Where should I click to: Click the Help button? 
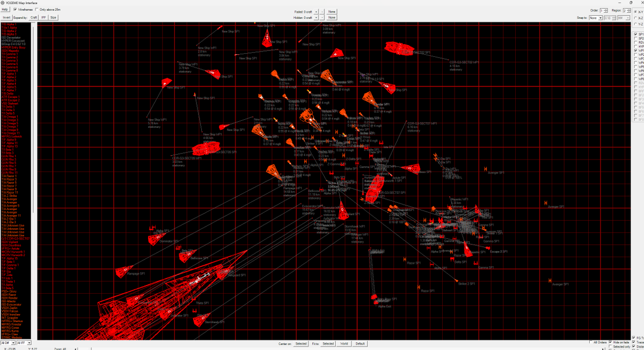(x=5, y=10)
